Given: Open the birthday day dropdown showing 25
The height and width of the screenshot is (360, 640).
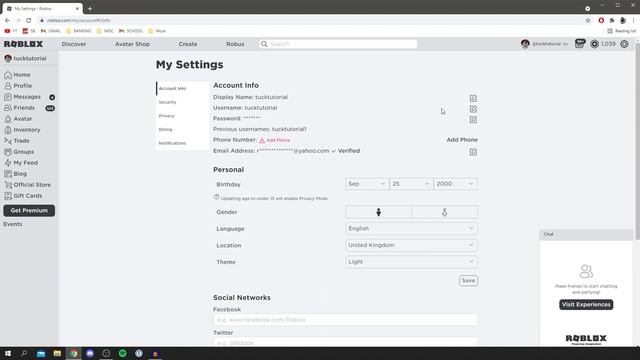Looking at the screenshot, I should [x=411, y=184].
